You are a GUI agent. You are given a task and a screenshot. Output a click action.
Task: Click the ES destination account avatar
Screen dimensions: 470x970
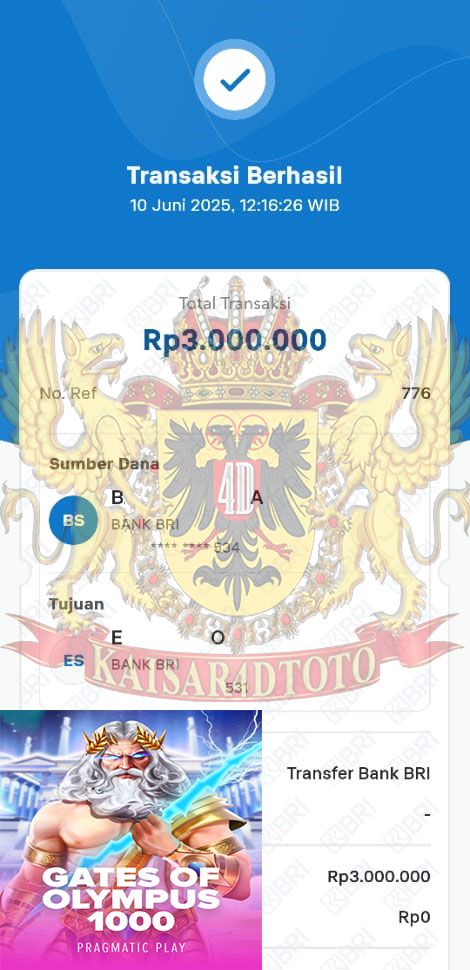pos(74,661)
